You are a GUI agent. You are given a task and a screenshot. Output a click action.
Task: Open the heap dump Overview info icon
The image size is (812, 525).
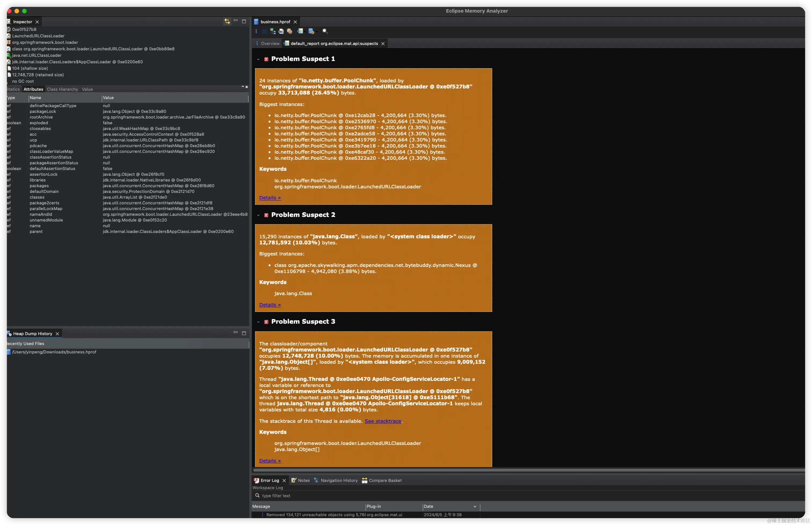coord(256,31)
